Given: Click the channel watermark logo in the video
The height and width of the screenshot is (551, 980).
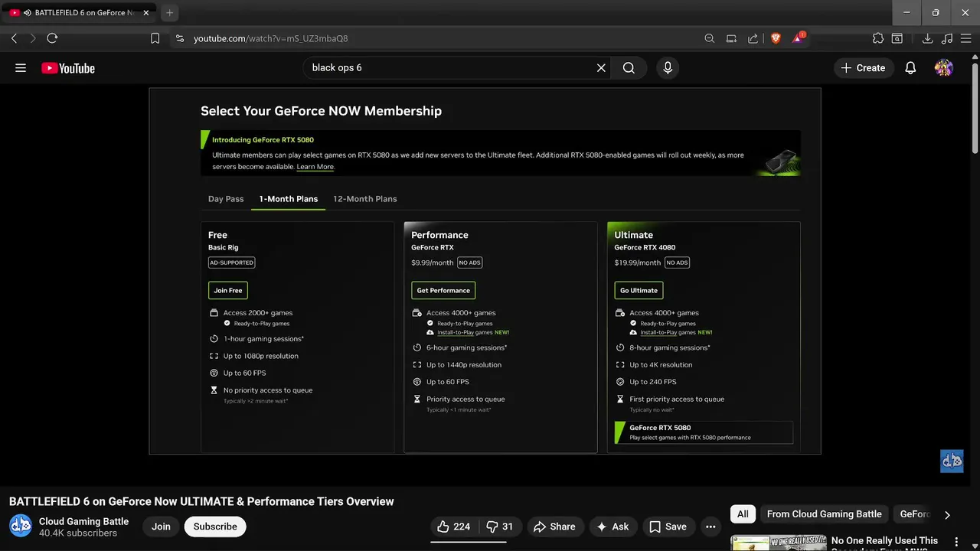Looking at the screenshot, I should 952,461.
